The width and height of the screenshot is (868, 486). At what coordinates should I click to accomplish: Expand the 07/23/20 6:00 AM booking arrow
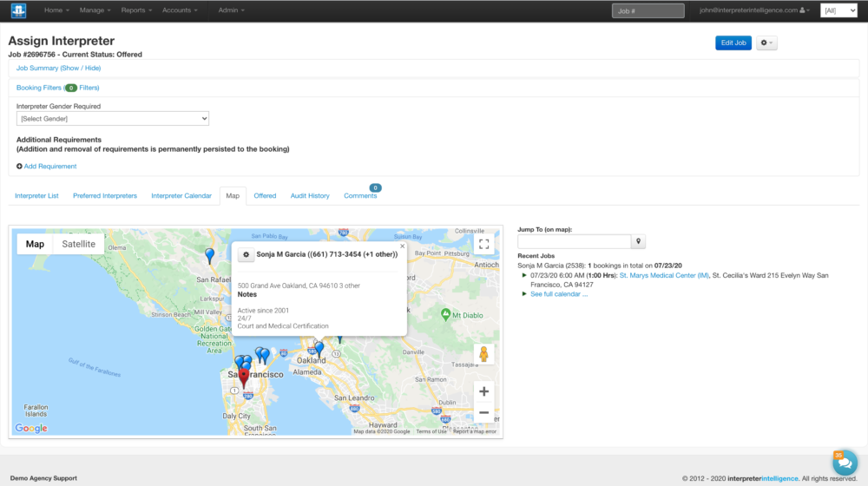click(524, 275)
